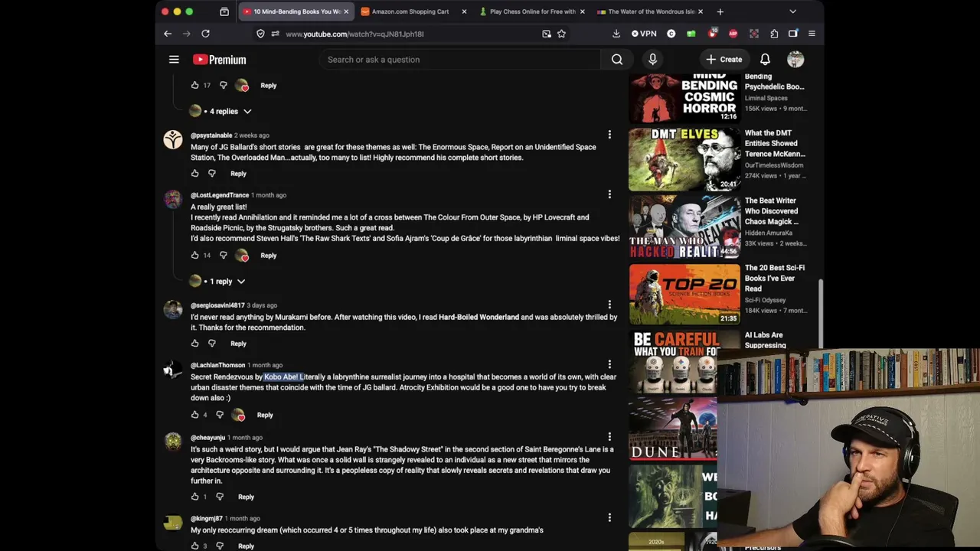Reload the current YouTube page

coord(205,34)
